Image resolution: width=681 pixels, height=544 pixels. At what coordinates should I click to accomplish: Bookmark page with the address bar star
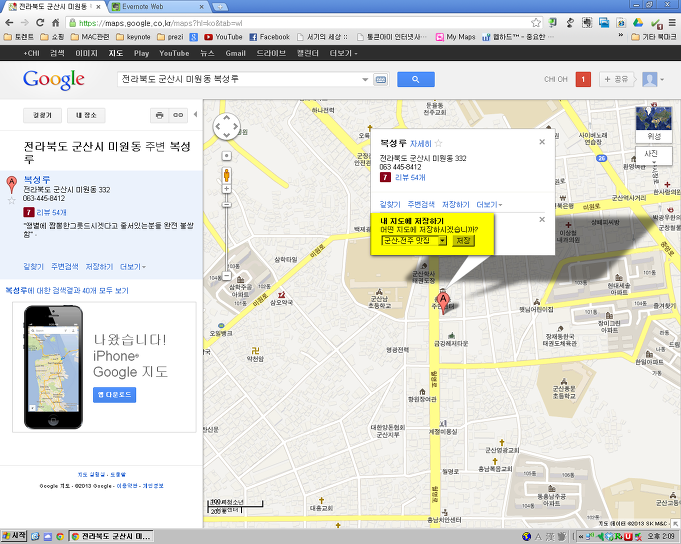point(536,23)
